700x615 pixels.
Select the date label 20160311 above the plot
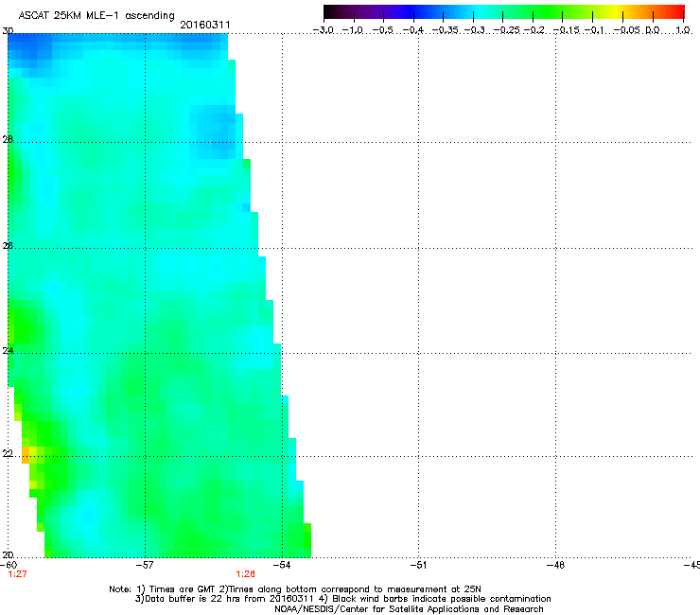click(x=205, y=25)
